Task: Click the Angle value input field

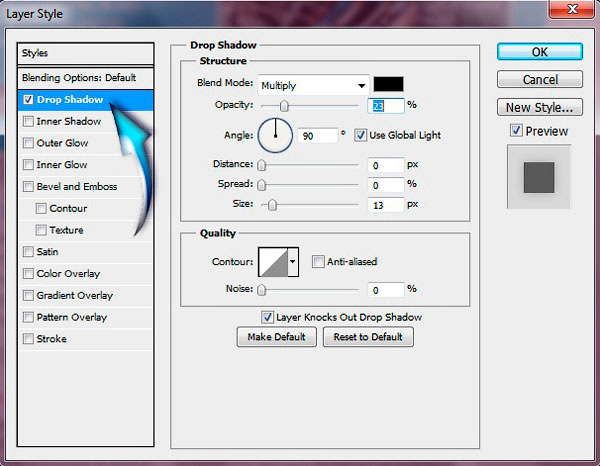Action: coord(317,136)
